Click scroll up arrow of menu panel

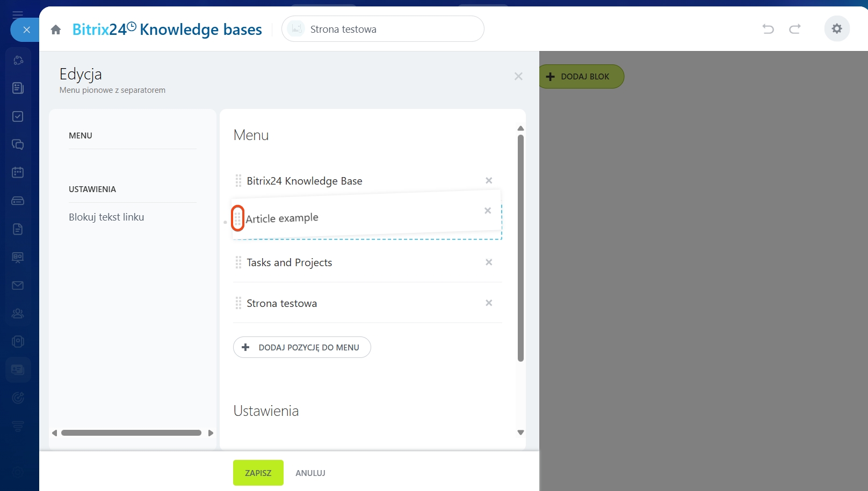pyautogui.click(x=520, y=128)
